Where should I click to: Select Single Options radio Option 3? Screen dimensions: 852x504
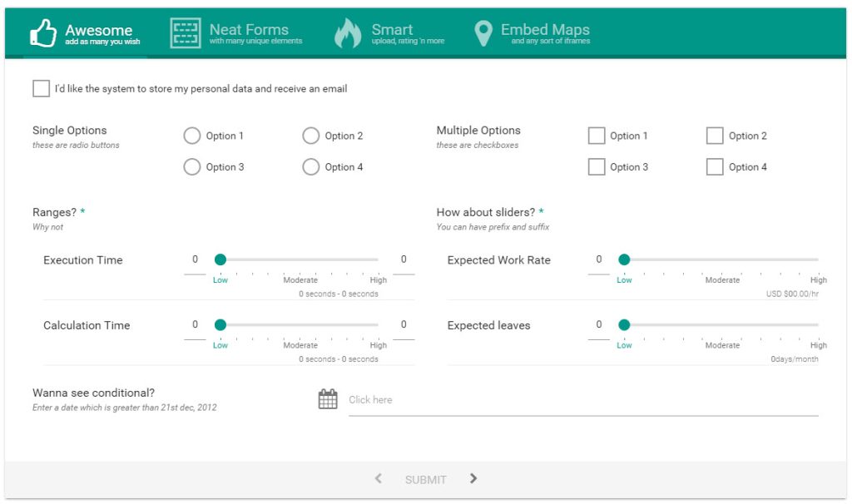click(192, 166)
